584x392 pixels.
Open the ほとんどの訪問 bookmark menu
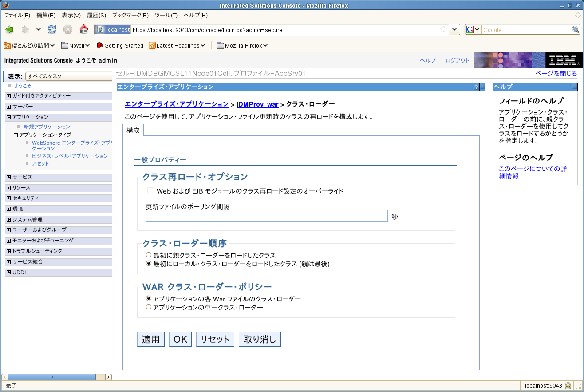29,45
